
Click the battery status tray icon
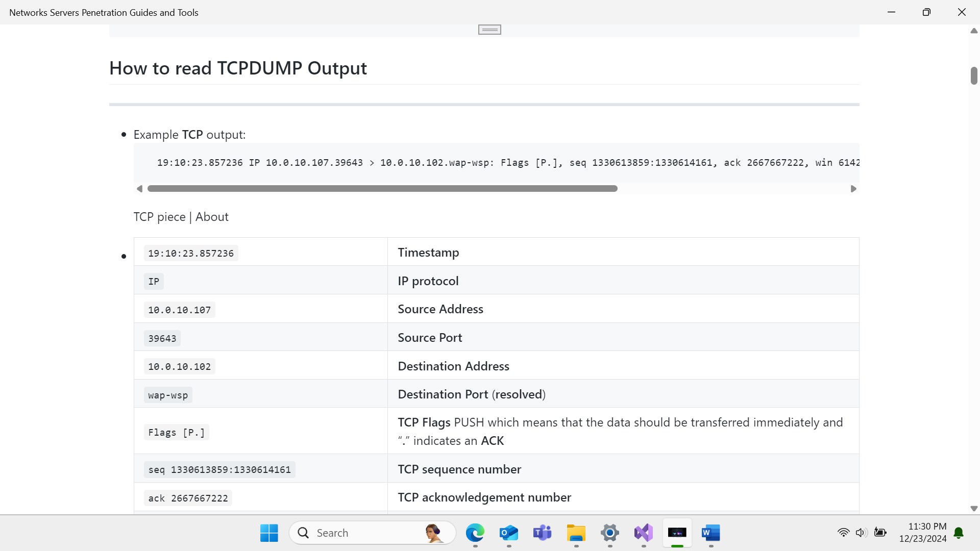[880, 533]
